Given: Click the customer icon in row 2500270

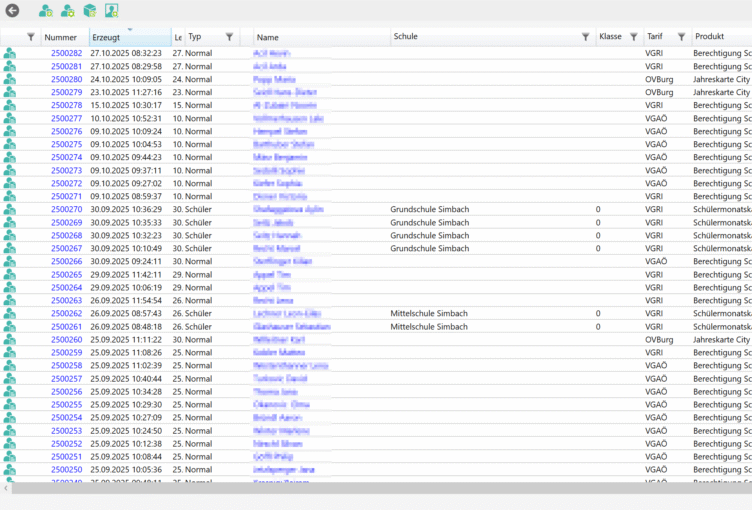Looking at the screenshot, I should coord(10,209).
